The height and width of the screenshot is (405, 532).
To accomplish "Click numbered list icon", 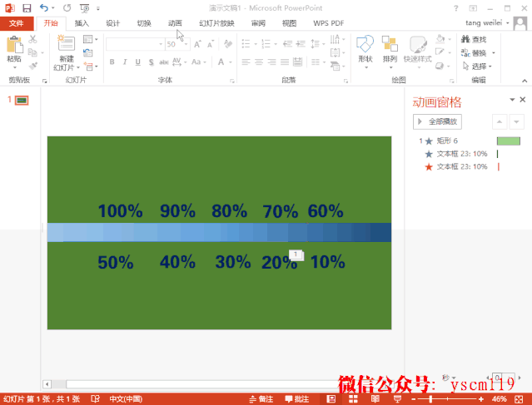I will pyautogui.click(x=266, y=44).
